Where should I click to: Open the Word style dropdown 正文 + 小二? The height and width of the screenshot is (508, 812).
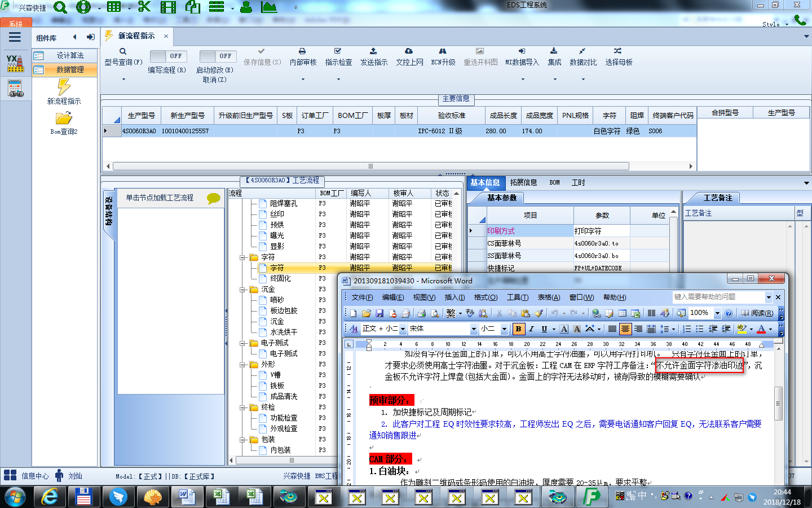tap(403, 329)
